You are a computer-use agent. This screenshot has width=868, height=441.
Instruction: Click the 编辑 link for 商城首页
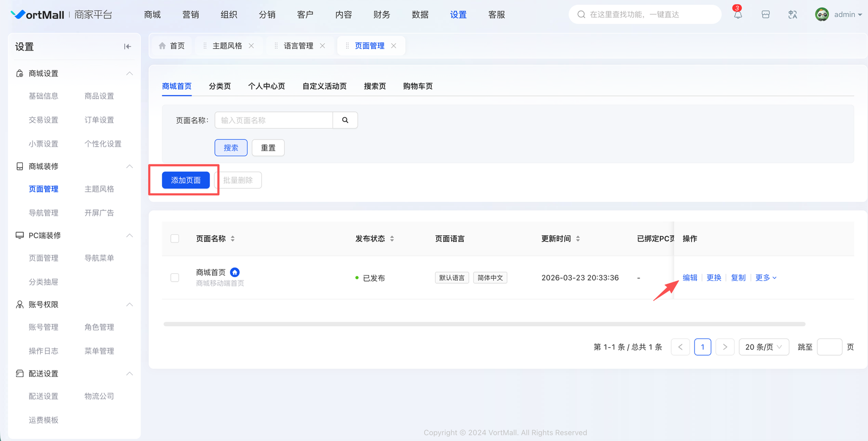(690, 278)
